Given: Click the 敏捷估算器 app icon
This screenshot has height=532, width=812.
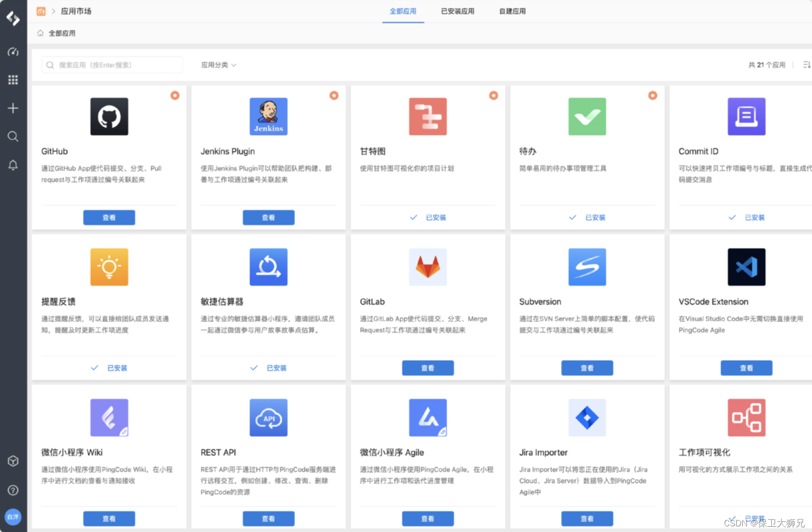Looking at the screenshot, I should point(268,267).
